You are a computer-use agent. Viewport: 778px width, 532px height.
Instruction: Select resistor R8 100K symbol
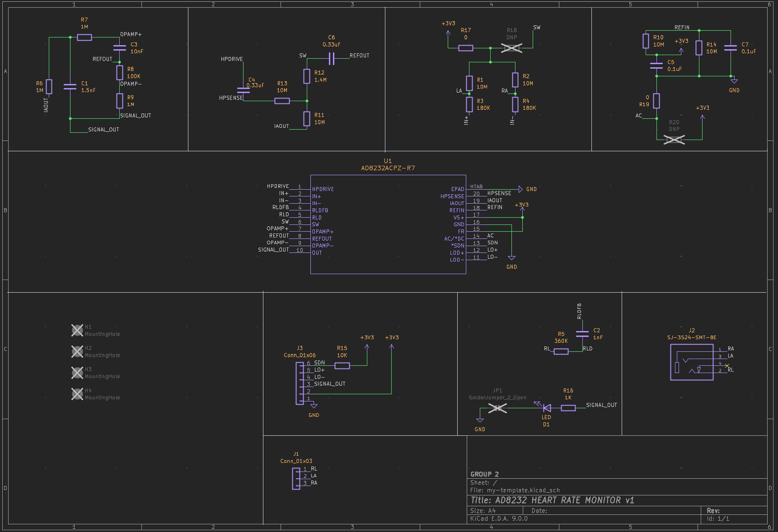click(x=119, y=73)
